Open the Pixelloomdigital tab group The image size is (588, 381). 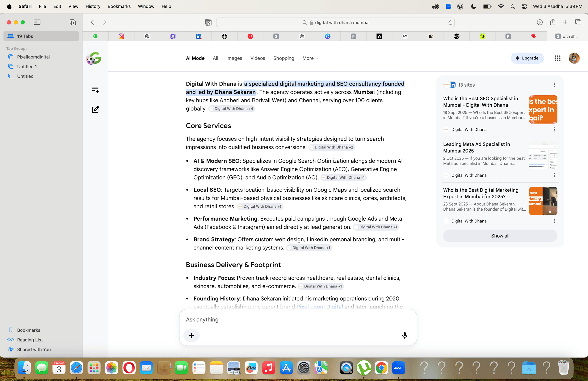point(33,57)
